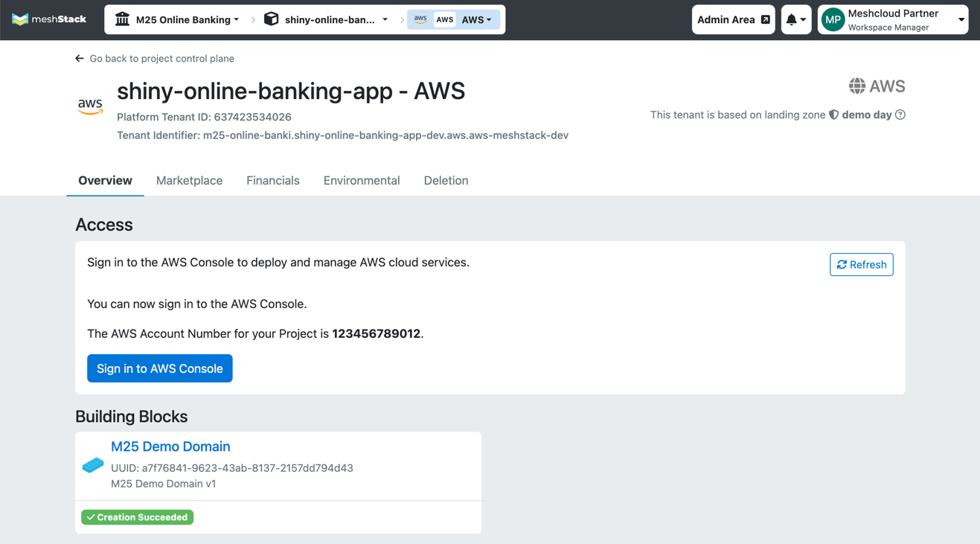This screenshot has width=980, height=544.
Task: Click the large aws logo beside the title
Action: click(x=90, y=106)
